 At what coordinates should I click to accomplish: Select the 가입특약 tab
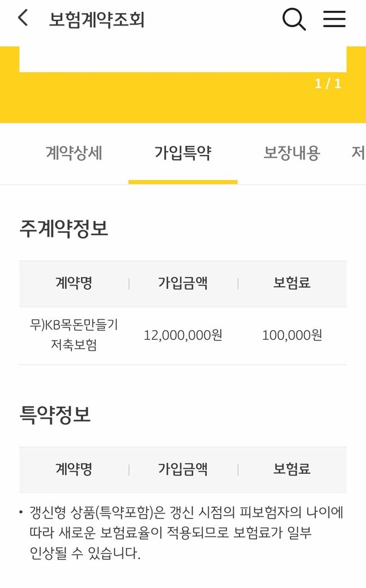pos(182,153)
